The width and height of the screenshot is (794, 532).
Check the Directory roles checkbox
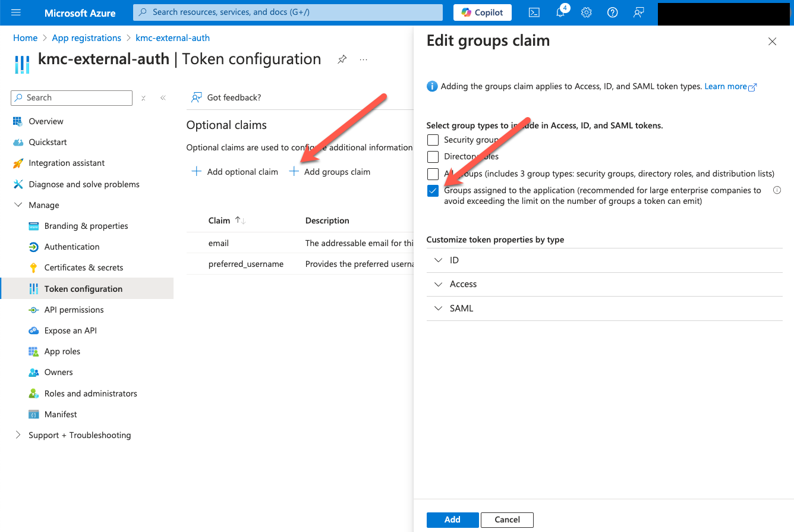pos(433,156)
